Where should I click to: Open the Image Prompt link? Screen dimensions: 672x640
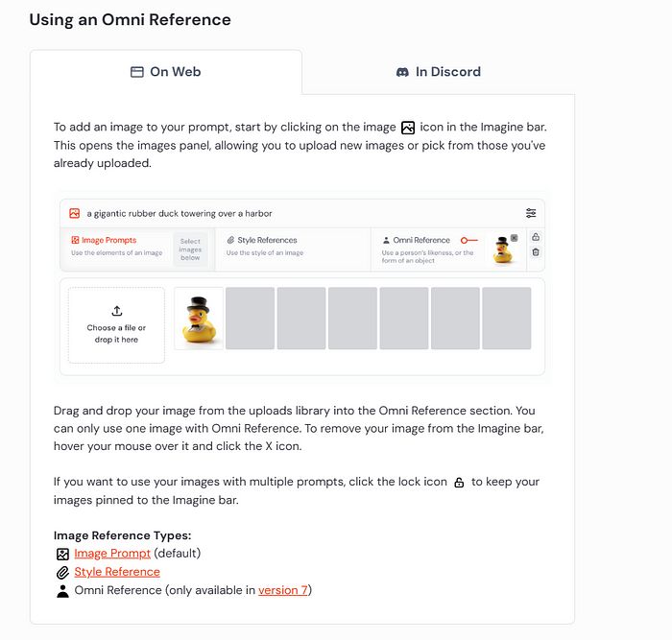click(x=112, y=553)
